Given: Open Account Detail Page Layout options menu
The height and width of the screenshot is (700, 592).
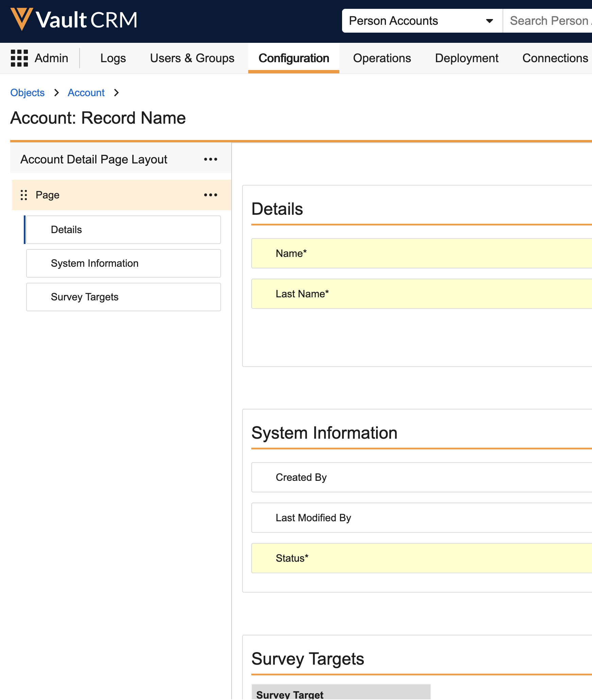Looking at the screenshot, I should [210, 159].
